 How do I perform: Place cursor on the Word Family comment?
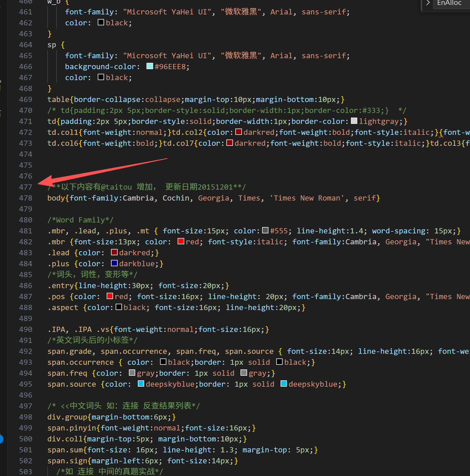80,220
